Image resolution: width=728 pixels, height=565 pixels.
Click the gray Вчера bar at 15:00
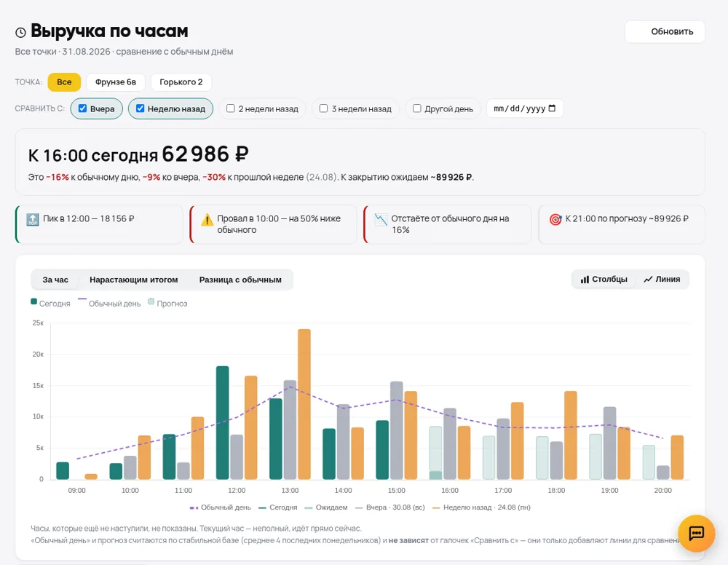397,430
